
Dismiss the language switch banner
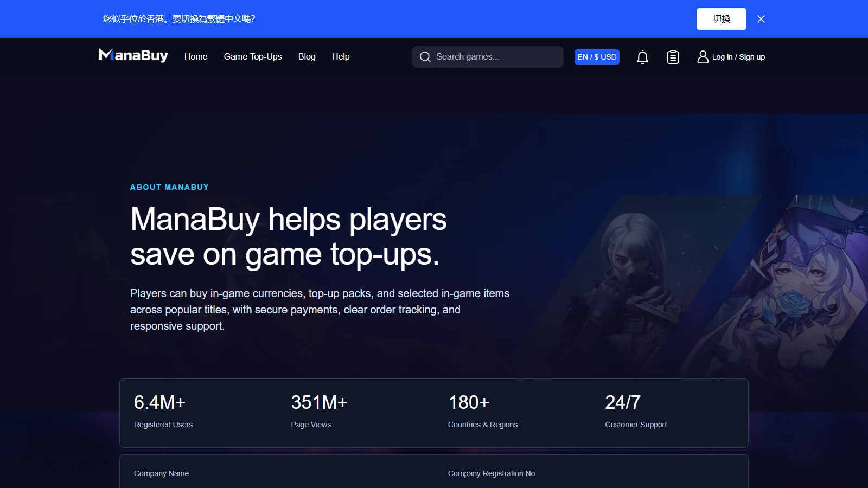click(761, 19)
